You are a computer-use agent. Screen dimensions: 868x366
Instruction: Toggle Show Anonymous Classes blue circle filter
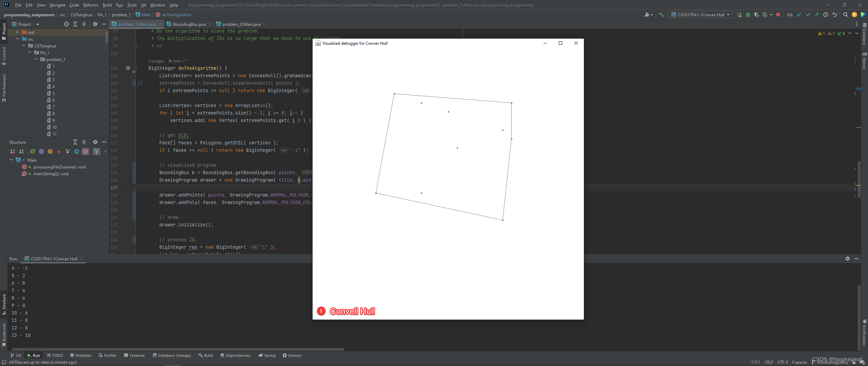77,151
